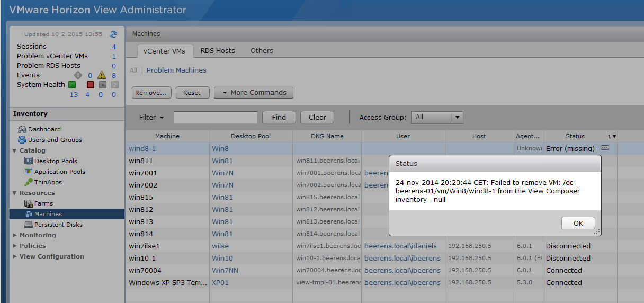Screen dimensions: 644x303
Task: Open ThinApps in Catalog
Action: click(48, 182)
